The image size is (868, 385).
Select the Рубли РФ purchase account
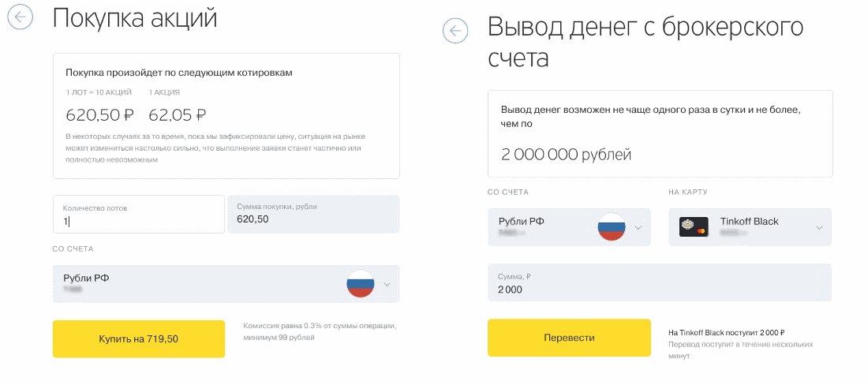click(226, 284)
